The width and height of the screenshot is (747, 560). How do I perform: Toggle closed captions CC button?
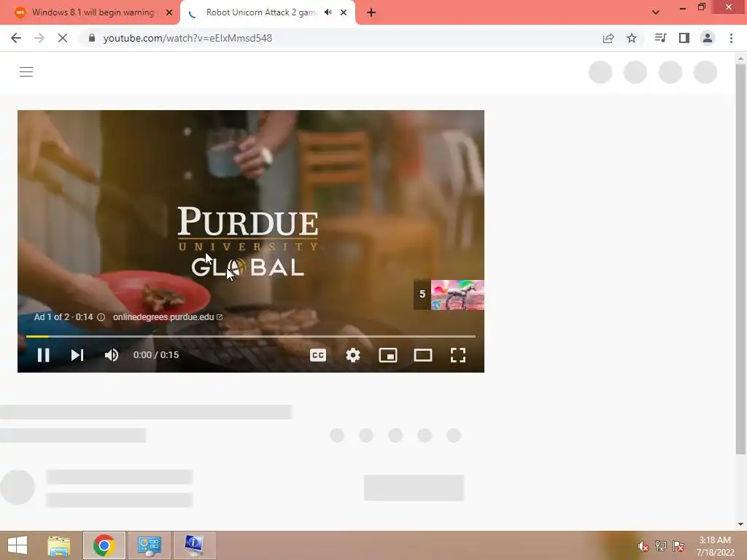(318, 355)
